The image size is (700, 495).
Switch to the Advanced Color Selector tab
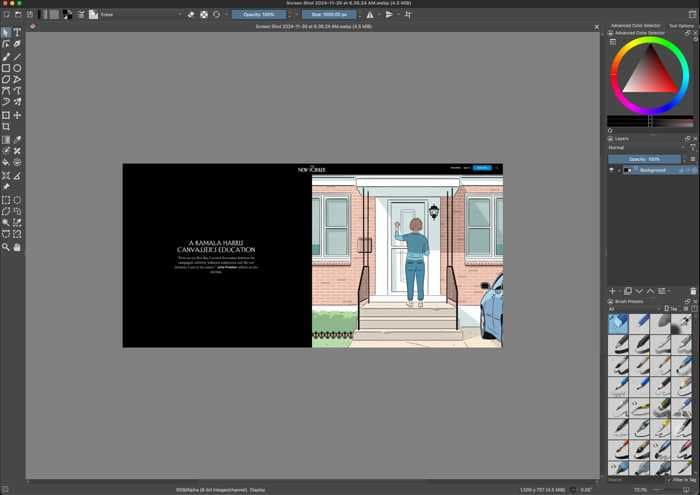coord(636,25)
